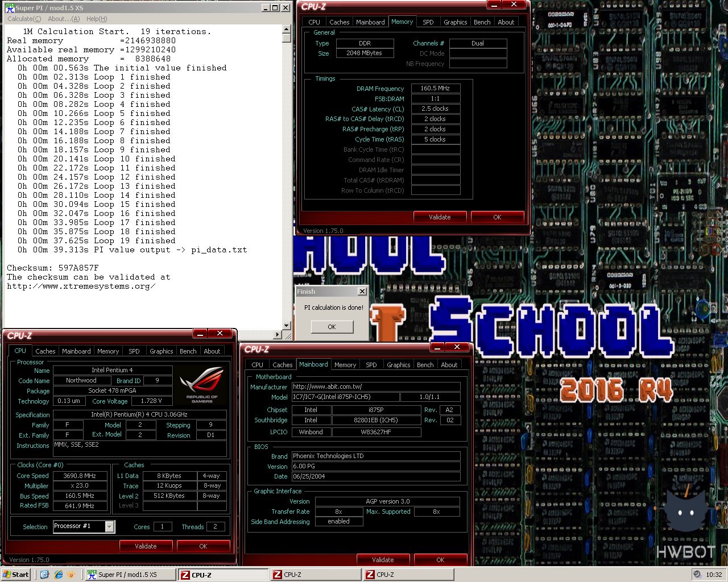
Task: Switch to Graphics tab in Memory CPU-Z window
Action: [456, 22]
